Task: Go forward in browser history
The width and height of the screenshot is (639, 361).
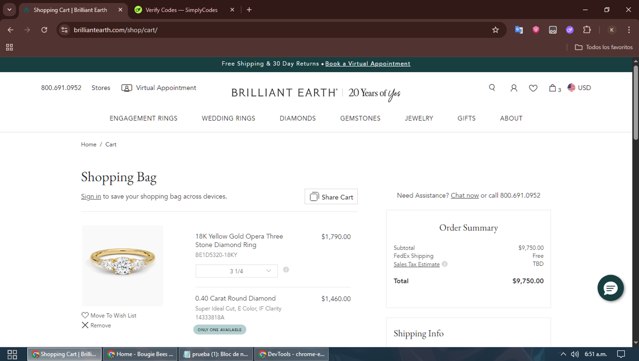Action: [x=27, y=30]
